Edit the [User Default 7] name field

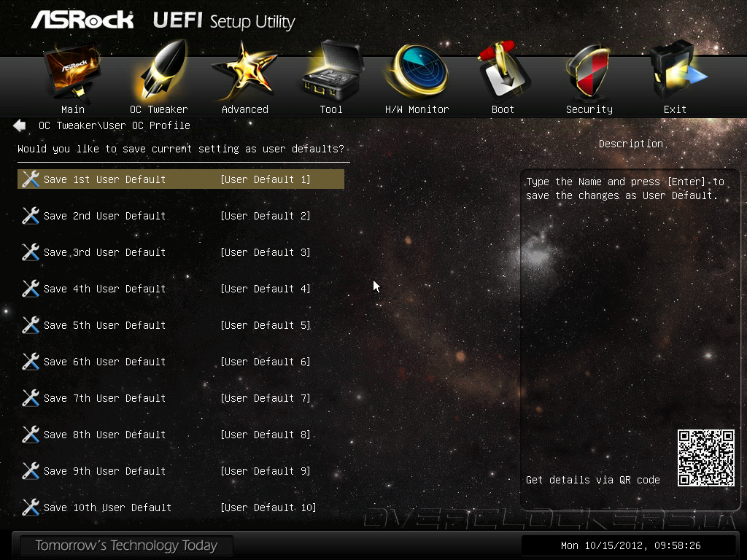[x=266, y=399]
